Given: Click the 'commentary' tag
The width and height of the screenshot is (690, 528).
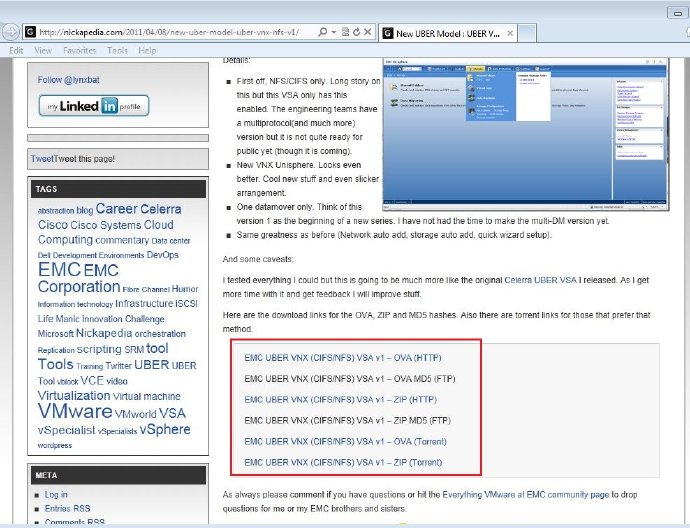Looking at the screenshot, I should click(122, 240).
